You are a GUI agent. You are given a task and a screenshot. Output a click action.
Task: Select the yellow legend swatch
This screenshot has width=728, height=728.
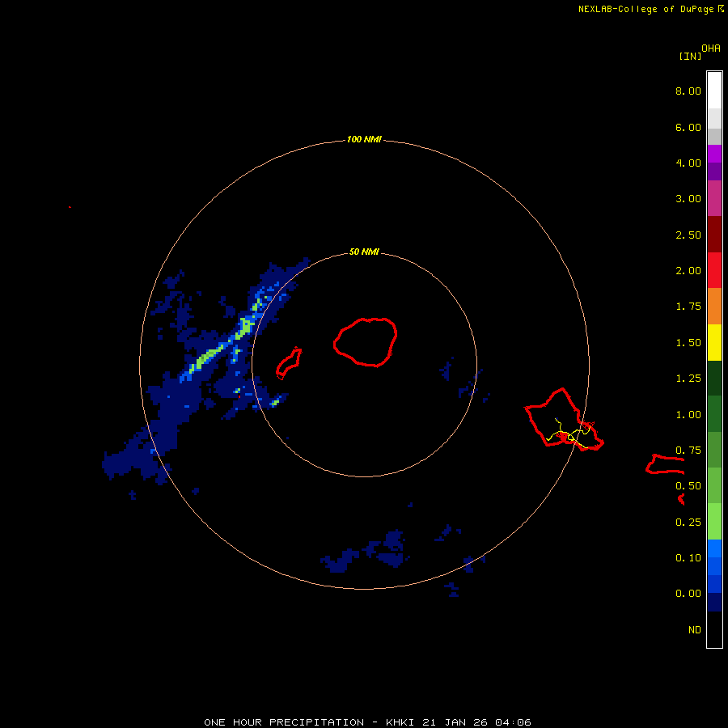pyautogui.click(x=714, y=342)
